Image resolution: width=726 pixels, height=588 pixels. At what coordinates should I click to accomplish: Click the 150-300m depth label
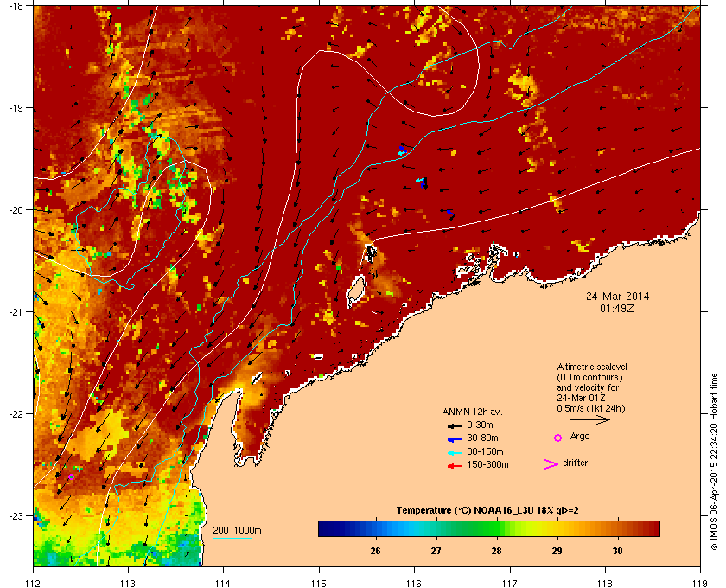click(487, 464)
